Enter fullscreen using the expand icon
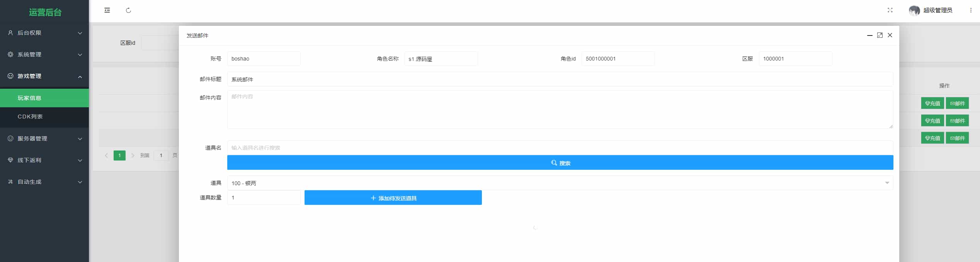The height and width of the screenshot is (262, 980). [890, 10]
